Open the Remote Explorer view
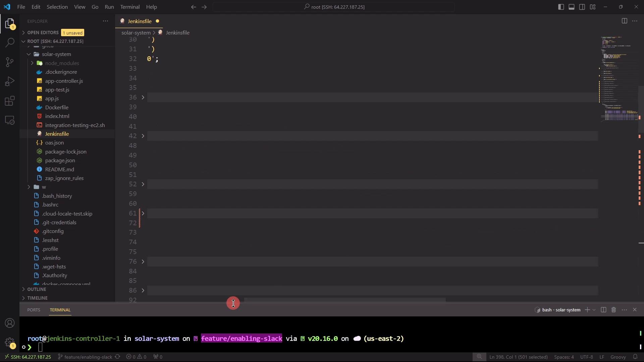 (x=10, y=120)
